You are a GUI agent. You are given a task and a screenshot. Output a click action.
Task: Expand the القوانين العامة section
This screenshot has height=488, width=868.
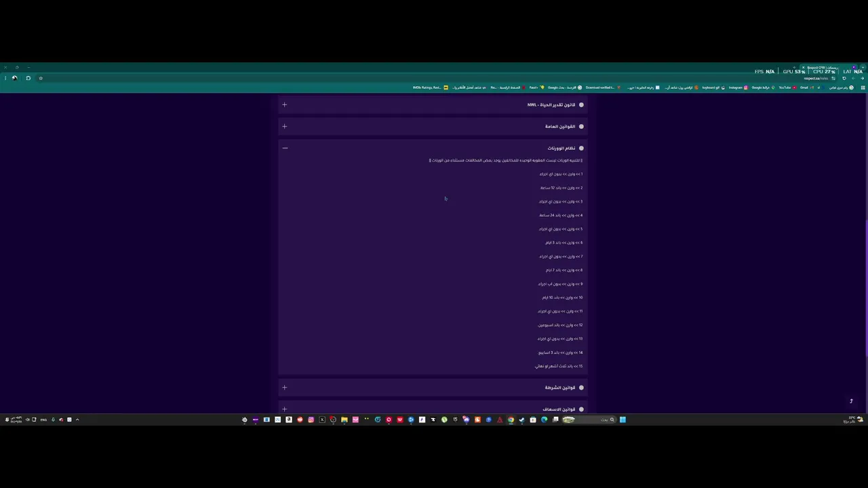[x=285, y=127]
